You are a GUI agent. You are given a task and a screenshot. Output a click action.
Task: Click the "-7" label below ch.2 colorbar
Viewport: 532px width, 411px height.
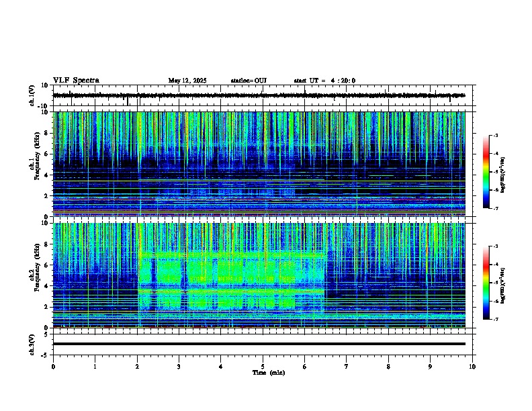click(496, 320)
